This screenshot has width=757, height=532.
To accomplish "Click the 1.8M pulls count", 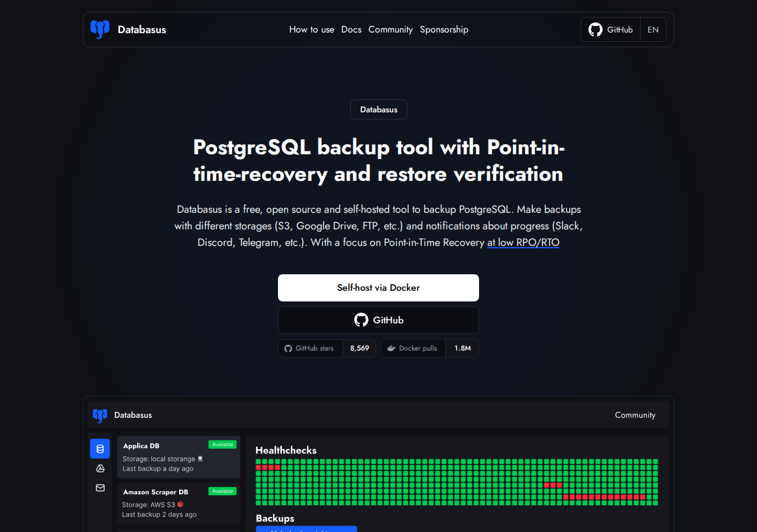I will [x=462, y=348].
